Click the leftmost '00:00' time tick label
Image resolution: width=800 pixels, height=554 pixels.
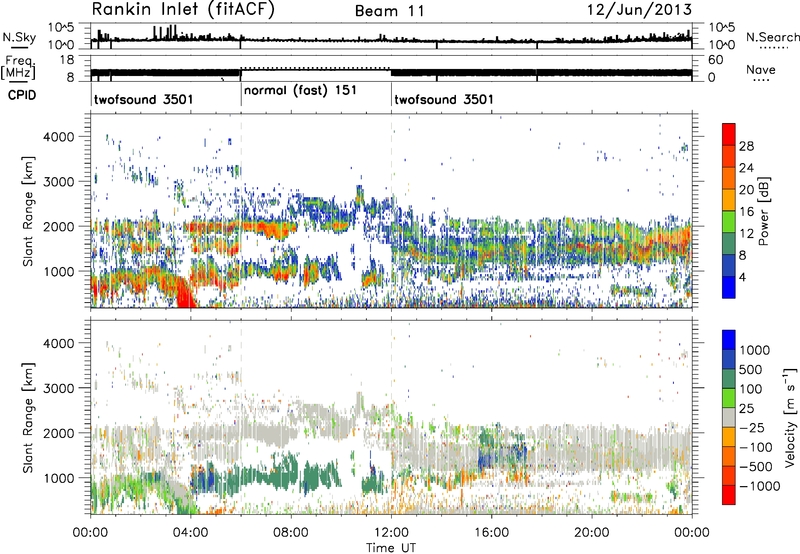click(x=91, y=533)
